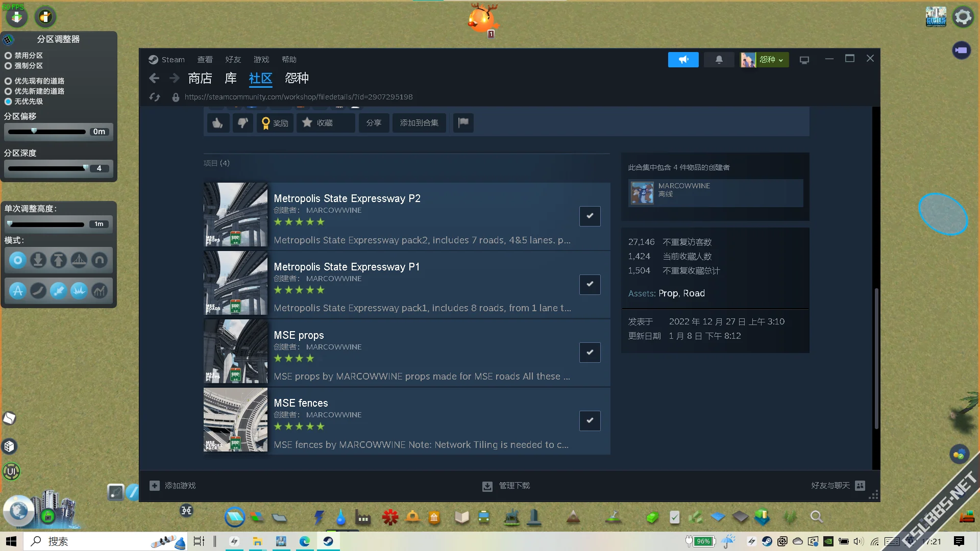Switch to the 库 tab
This screenshot has height=551, width=980.
231,78
